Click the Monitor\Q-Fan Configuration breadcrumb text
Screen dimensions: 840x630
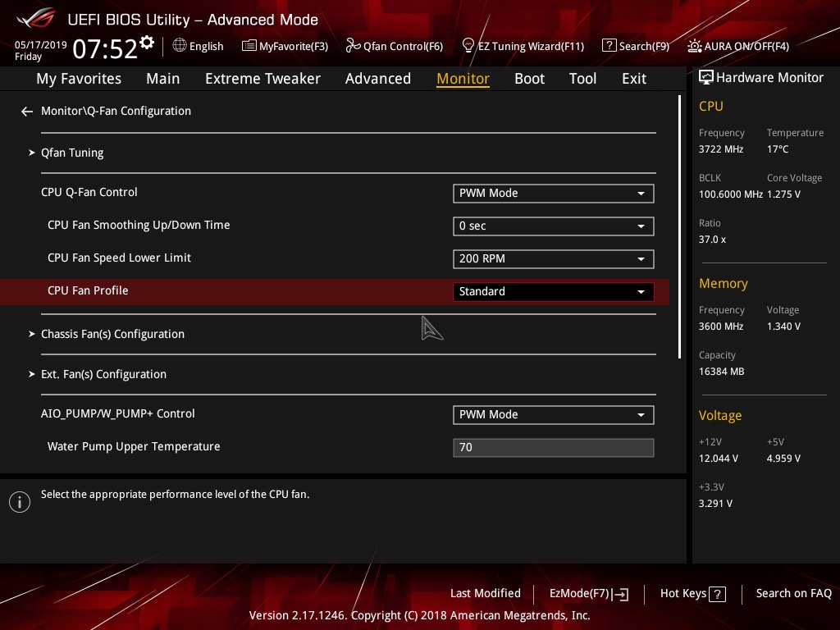click(116, 111)
